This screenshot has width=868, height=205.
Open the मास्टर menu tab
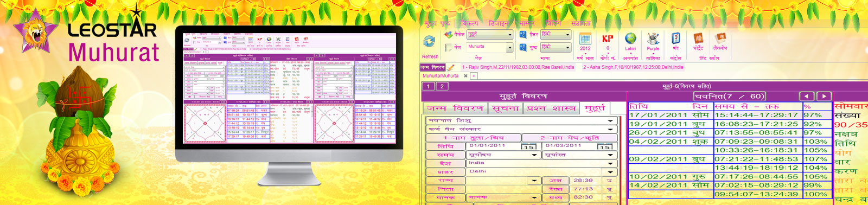527,23
